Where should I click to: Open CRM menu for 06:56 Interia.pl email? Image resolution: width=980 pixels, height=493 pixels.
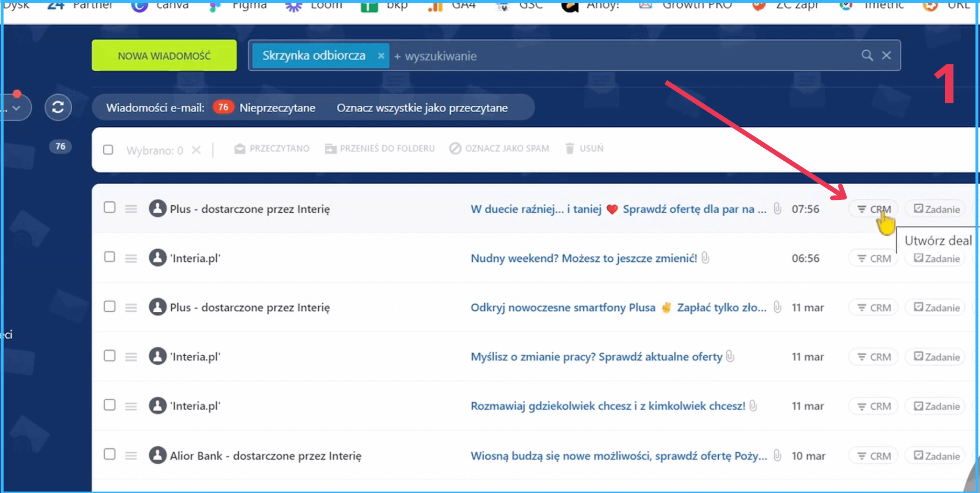click(x=873, y=259)
